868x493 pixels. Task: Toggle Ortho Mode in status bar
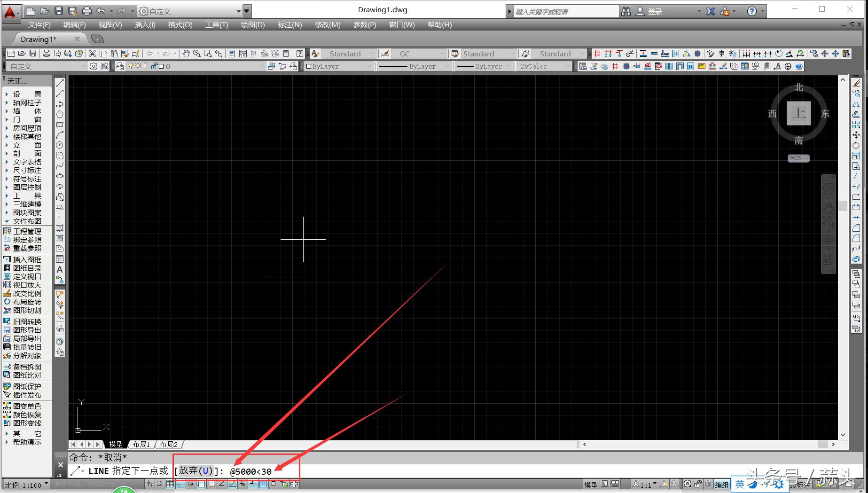180,484
